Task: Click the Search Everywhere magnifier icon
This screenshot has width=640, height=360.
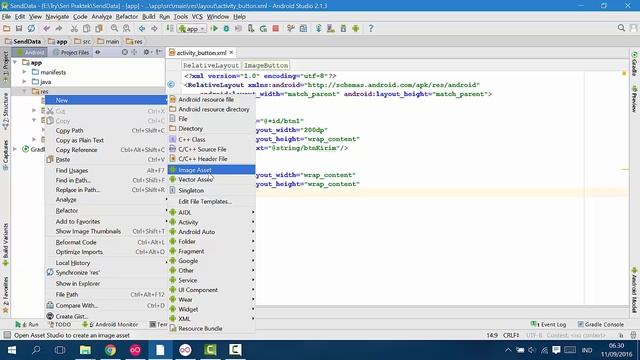Action: coord(621,28)
